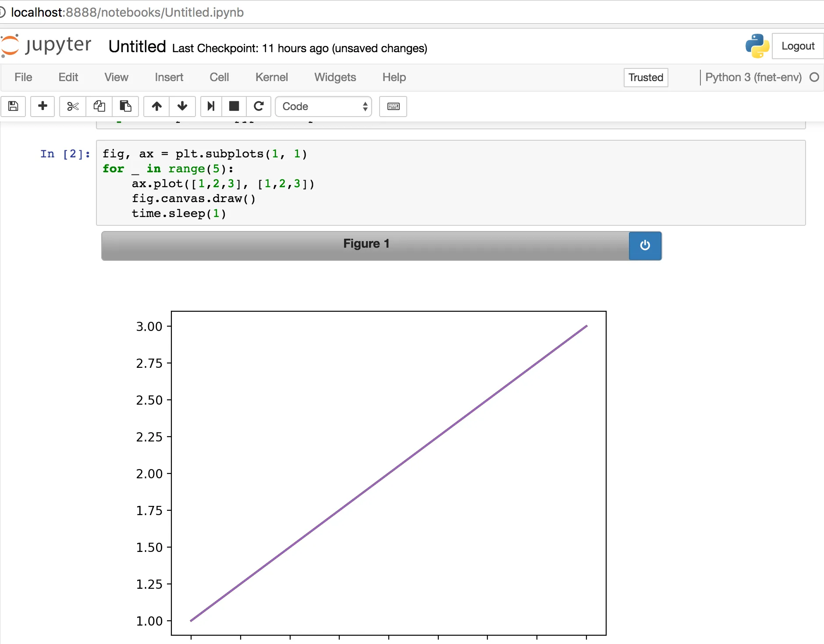This screenshot has width=824, height=644.
Task: Click the kernel idle indicator circle
Action: 814,77
